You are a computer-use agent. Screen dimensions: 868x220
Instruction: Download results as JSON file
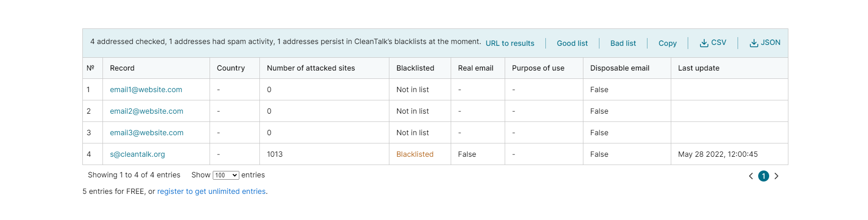point(765,43)
